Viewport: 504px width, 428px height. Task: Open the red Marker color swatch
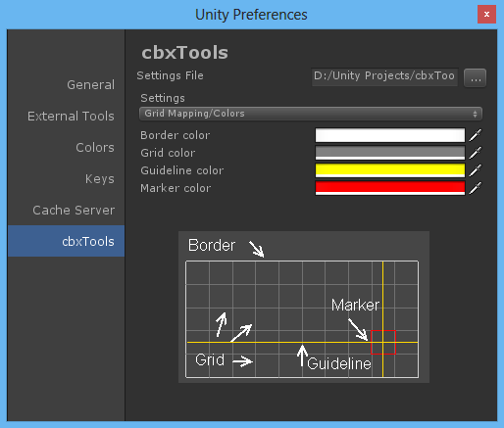click(390, 188)
